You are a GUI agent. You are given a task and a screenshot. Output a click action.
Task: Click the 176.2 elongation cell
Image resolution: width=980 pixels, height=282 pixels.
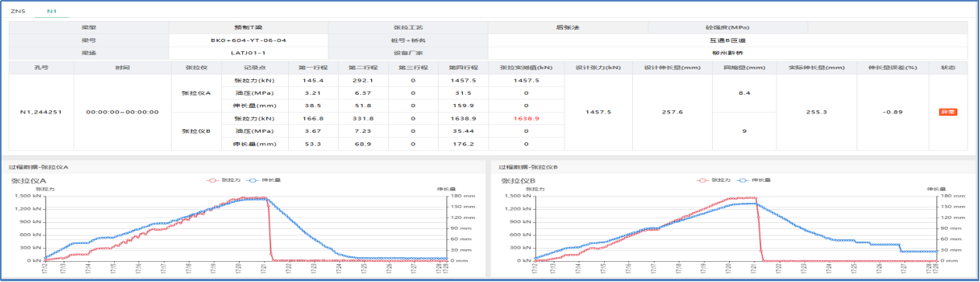click(464, 144)
